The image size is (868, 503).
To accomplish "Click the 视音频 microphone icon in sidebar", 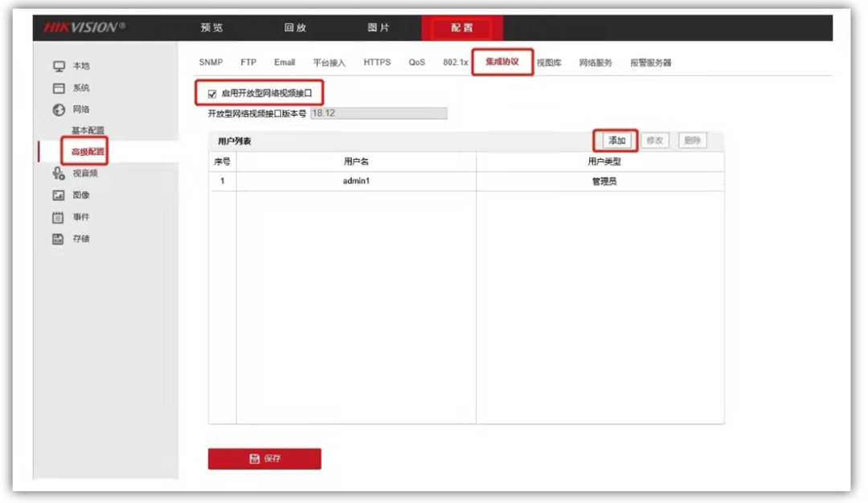I will pos(59,174).
